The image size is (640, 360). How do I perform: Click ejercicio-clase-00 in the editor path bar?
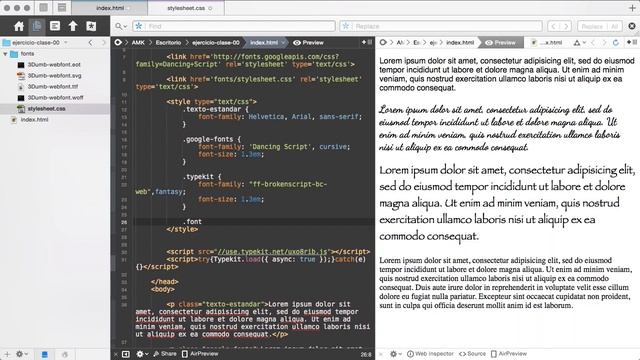tap(216, 42)
